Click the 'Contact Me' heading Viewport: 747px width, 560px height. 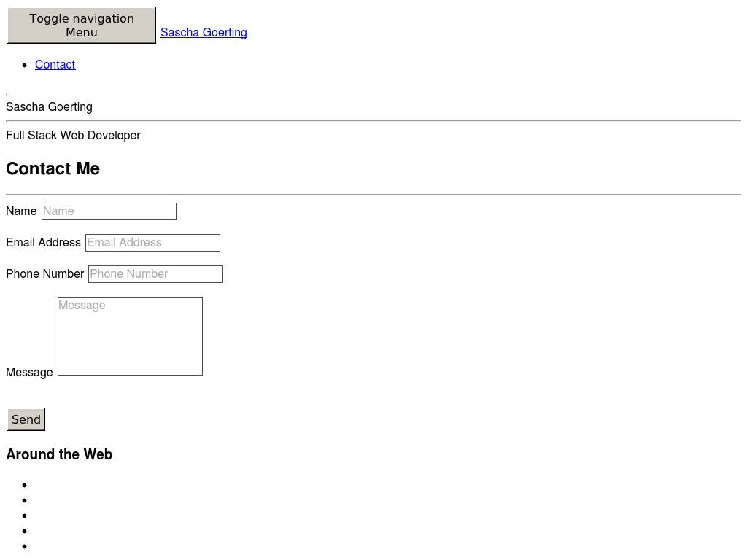point(53,168)
